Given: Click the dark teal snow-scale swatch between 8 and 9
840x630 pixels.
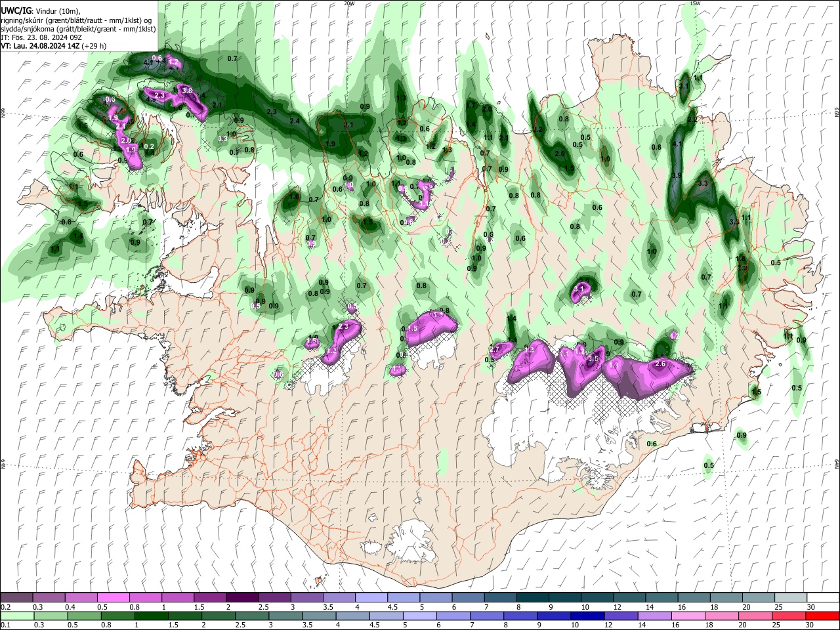Looking at the screenshot, I should [532, 598].
